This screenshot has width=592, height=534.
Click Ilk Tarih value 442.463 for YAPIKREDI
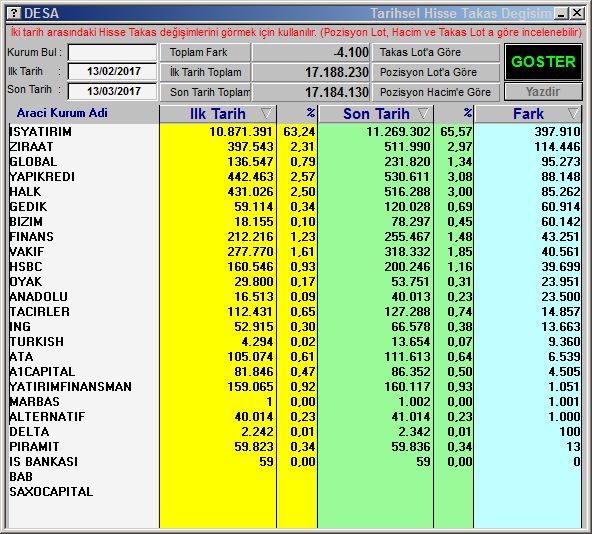click(250, 177)
